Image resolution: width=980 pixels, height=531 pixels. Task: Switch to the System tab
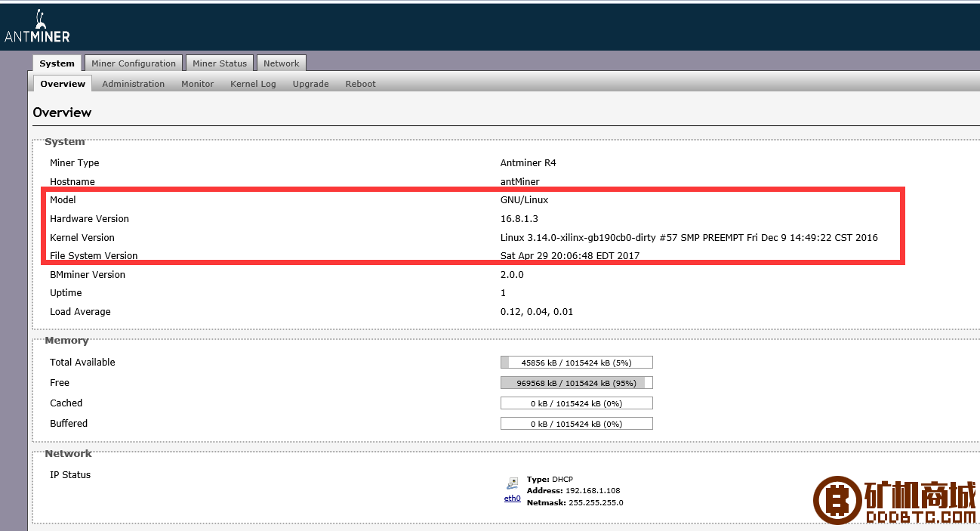[57, 63]
